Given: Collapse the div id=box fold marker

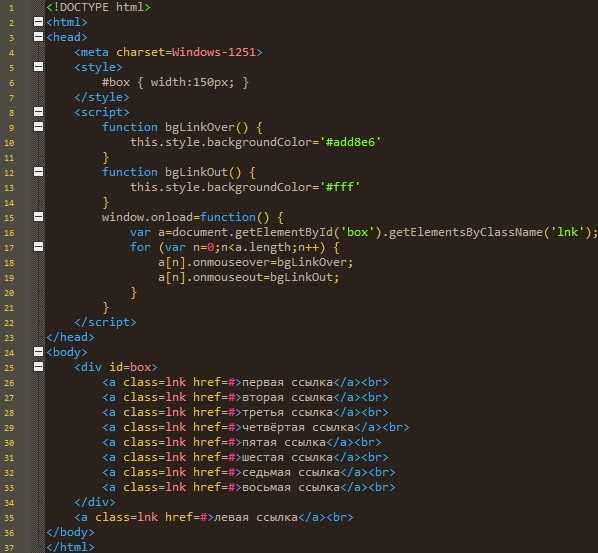Looking at the screenshot, I should coord(39,367).
